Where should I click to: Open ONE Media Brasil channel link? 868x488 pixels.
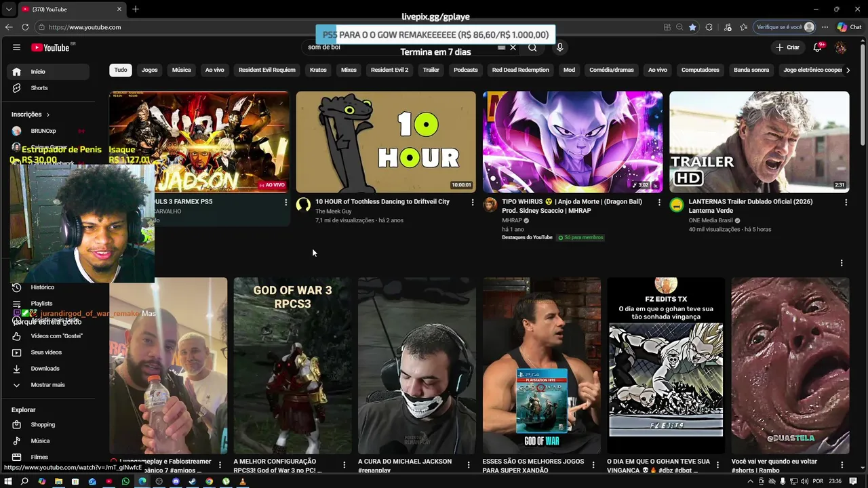(x=711, y=220)
